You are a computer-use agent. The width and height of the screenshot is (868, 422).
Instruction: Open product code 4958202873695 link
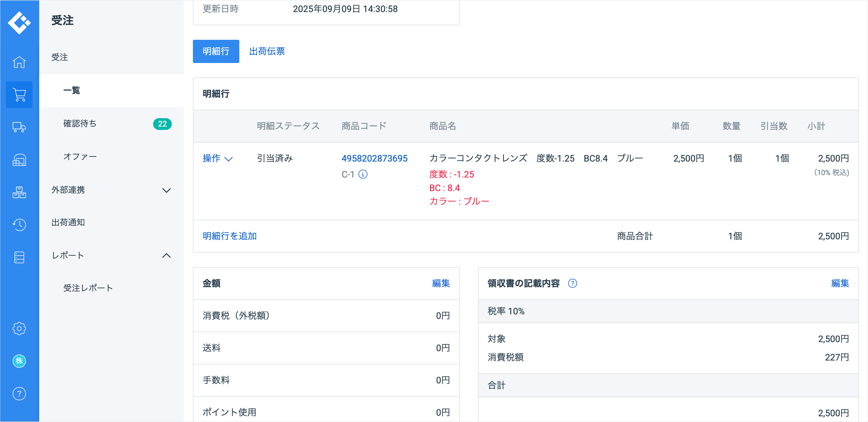tap(374, 159)
